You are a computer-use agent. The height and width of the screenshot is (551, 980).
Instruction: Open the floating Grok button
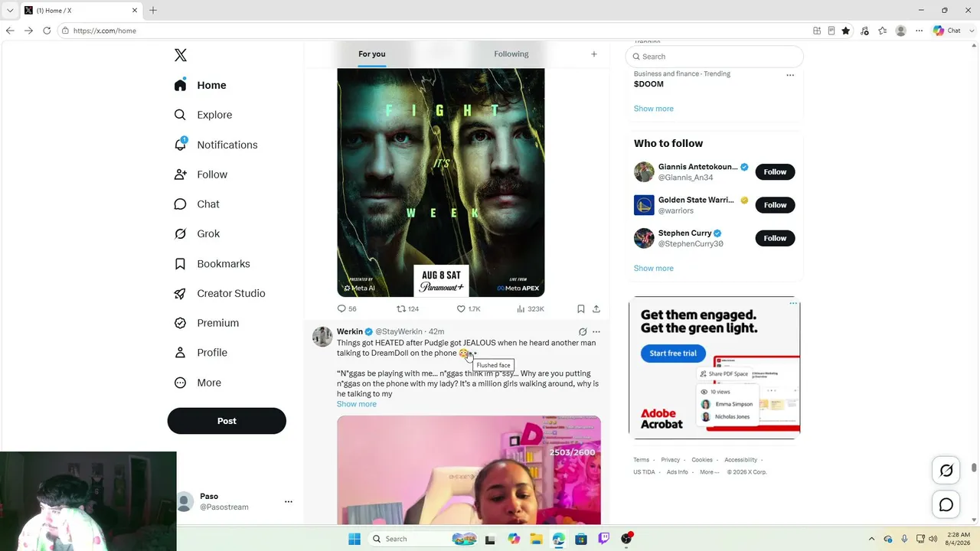(x=946, y=471)
